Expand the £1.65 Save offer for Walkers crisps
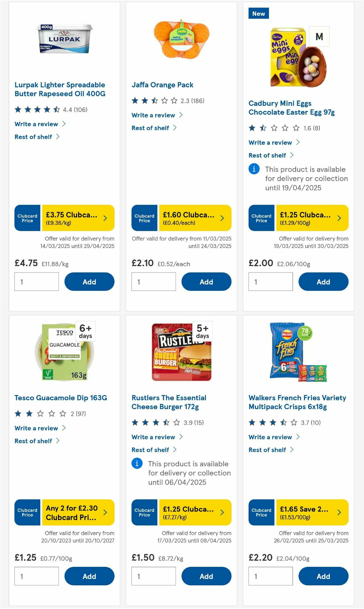 [x=313, y=513]
